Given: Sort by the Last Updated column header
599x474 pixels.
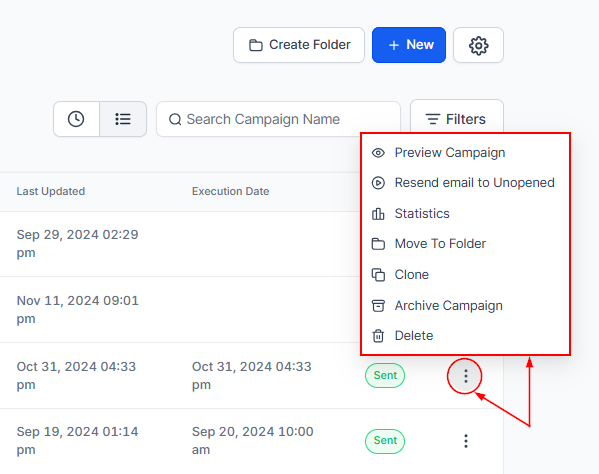Looking at the screenshot, I should click(x=51, y=191).
